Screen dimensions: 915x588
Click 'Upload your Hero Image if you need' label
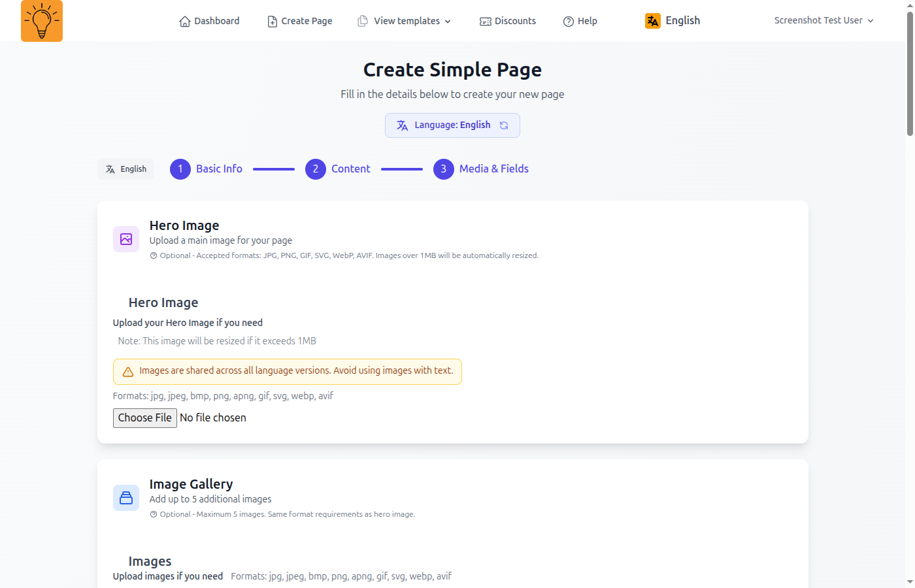[x=188, y=323]
